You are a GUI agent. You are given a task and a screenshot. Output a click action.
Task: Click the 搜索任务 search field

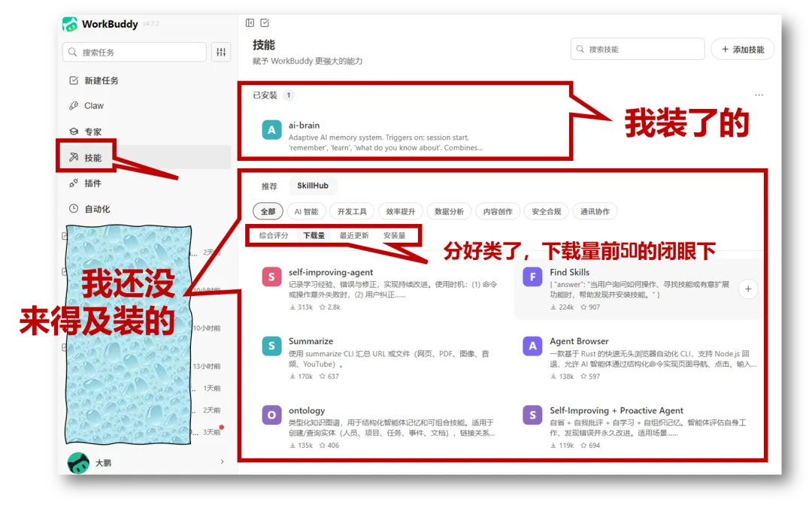pos(135,53)
